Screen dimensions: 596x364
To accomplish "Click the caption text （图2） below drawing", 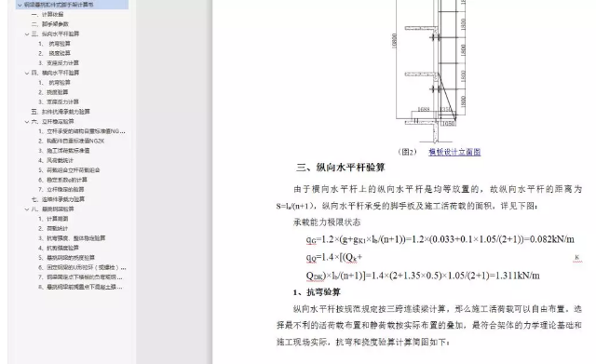I will [407, 152].
